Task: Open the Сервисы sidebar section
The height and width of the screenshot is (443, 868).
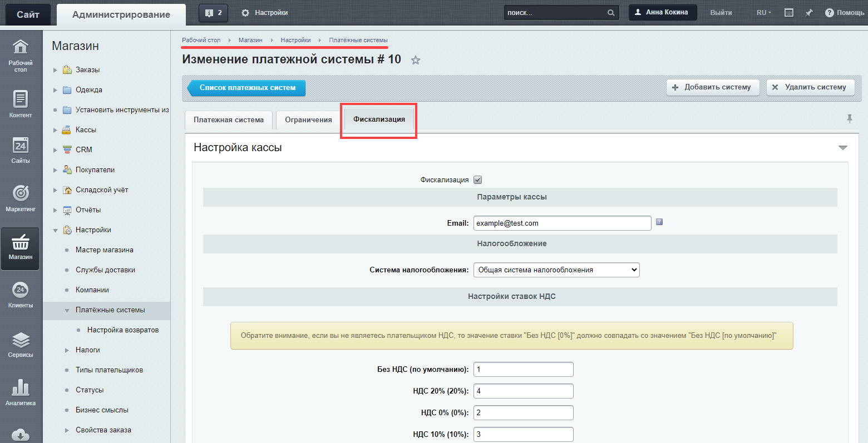Action: [21, 344]
